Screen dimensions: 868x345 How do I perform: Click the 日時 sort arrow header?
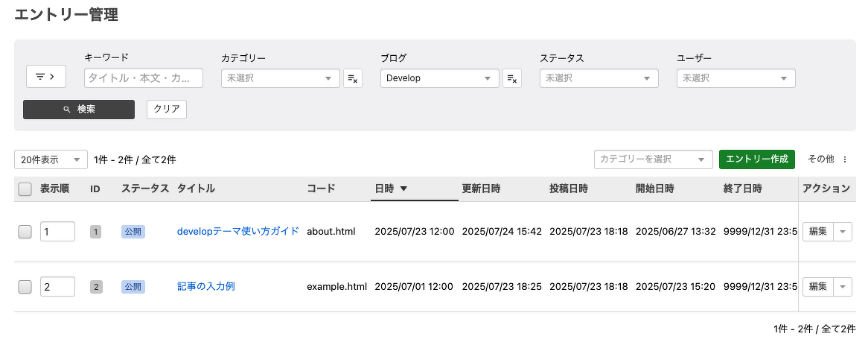tap(392, 189)
